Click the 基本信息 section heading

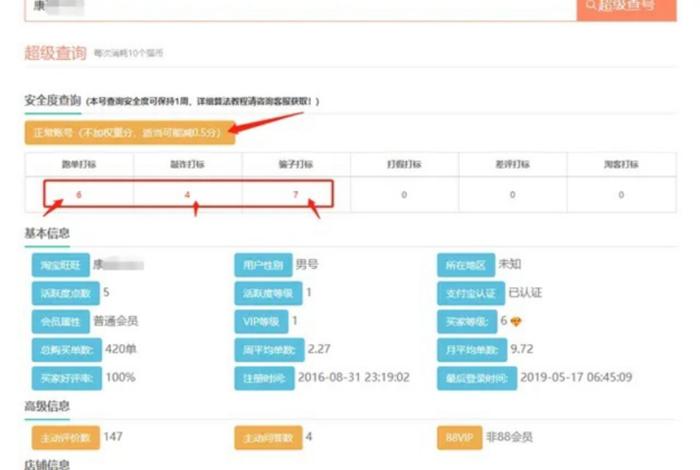point(47,233)
